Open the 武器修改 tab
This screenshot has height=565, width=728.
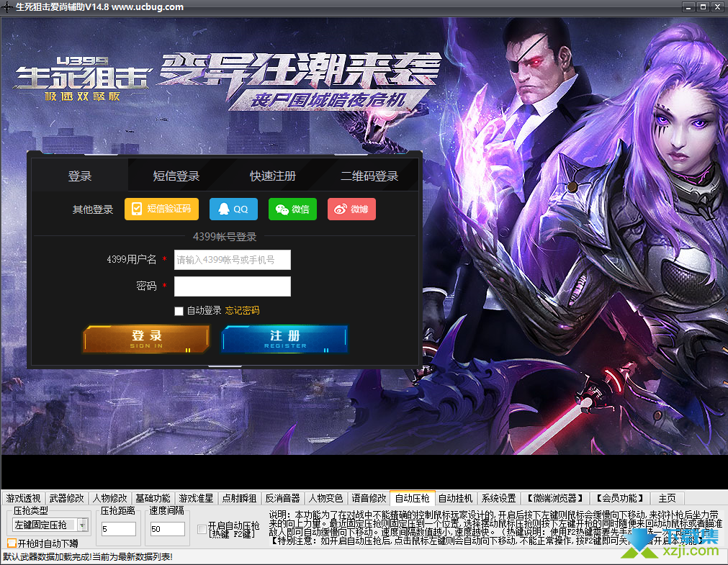pos(66,498)
